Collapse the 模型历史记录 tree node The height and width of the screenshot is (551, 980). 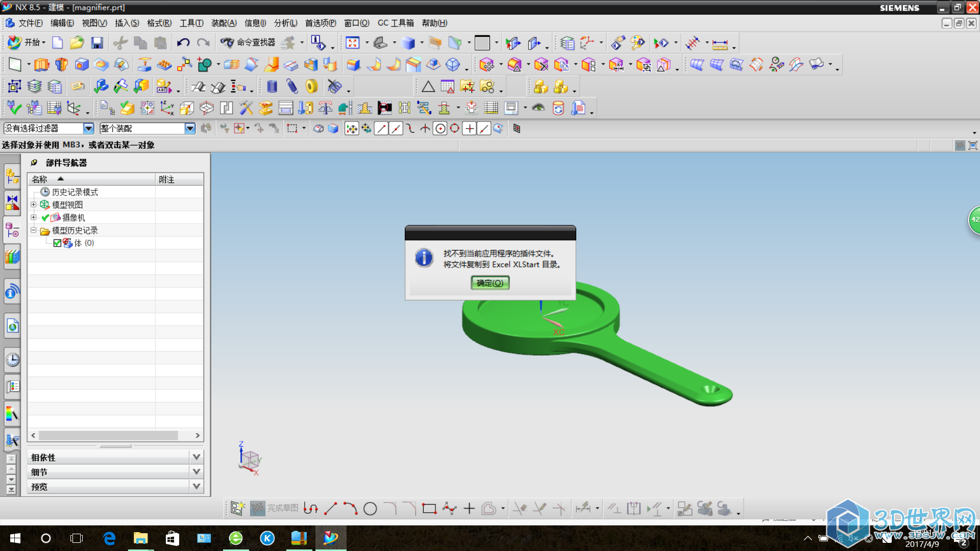34,230
